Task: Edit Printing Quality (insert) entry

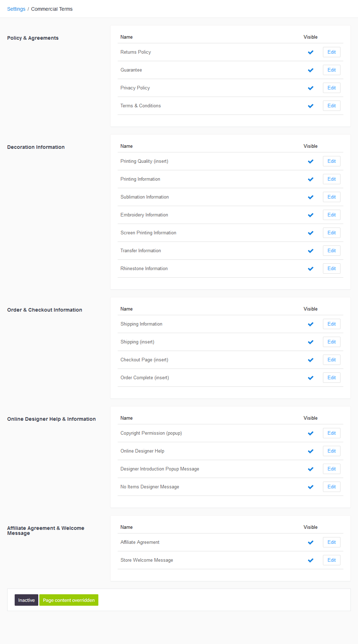Action: [332, 161]
